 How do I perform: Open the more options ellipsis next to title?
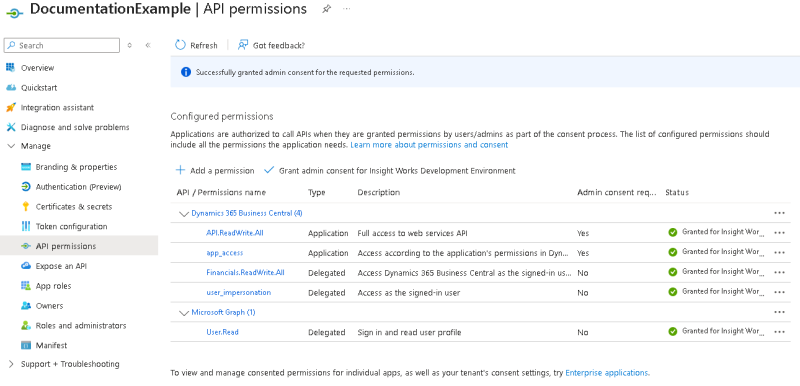point(346,9)
